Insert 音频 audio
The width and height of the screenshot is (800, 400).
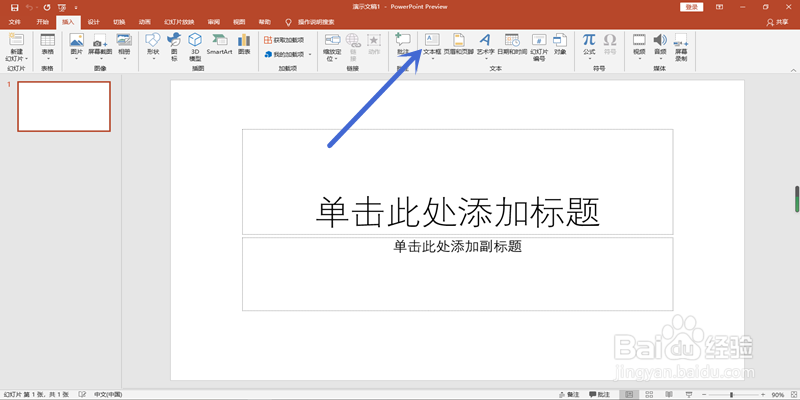tap(660, 47)
